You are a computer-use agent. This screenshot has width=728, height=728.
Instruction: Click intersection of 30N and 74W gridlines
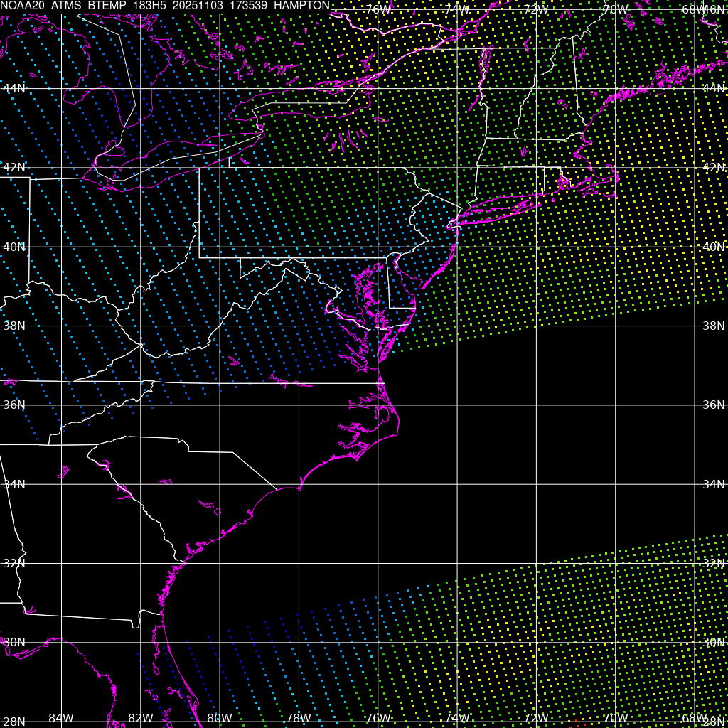456,642
